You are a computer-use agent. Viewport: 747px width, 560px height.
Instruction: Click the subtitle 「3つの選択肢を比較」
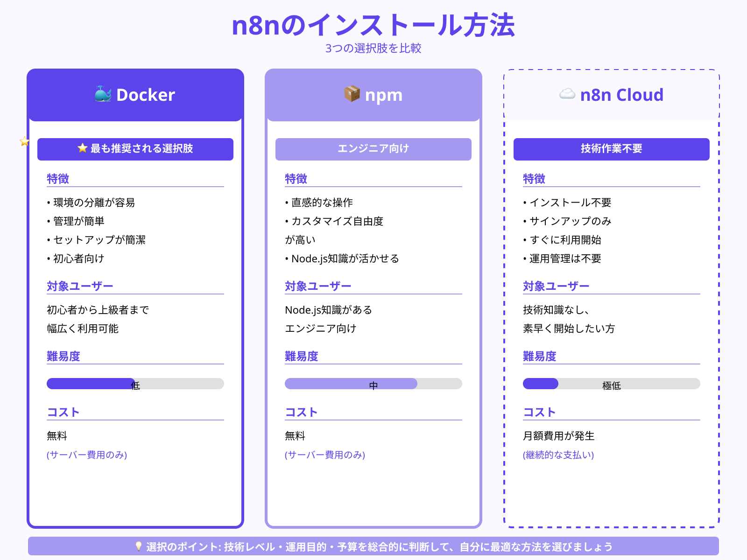point(373,47)
